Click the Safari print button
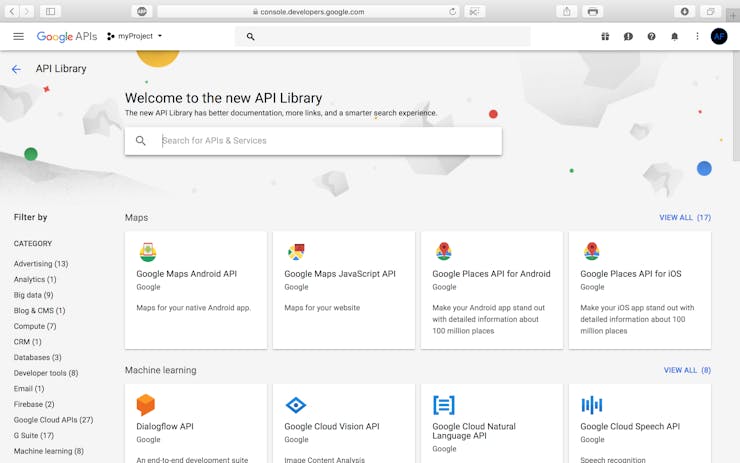Screen dimensions: 740x463 pyautogui.click(x=593, y=11)
